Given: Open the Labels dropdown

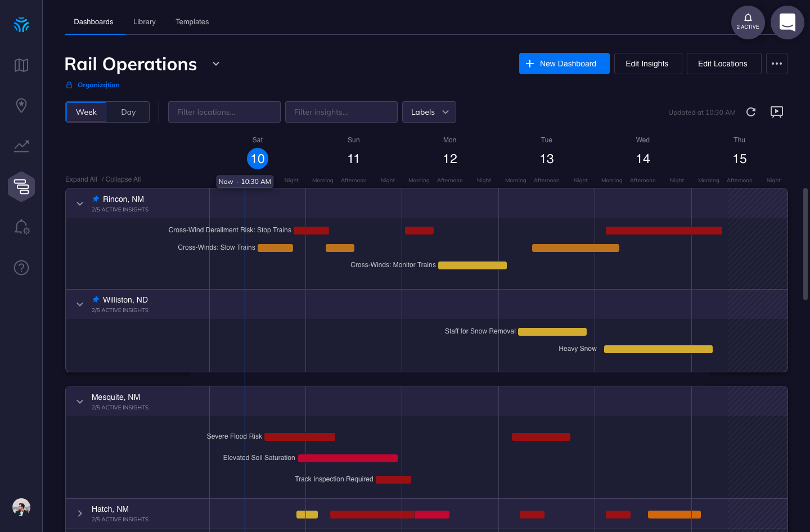Looking at the screenshot, I should (x=429, y=112).
